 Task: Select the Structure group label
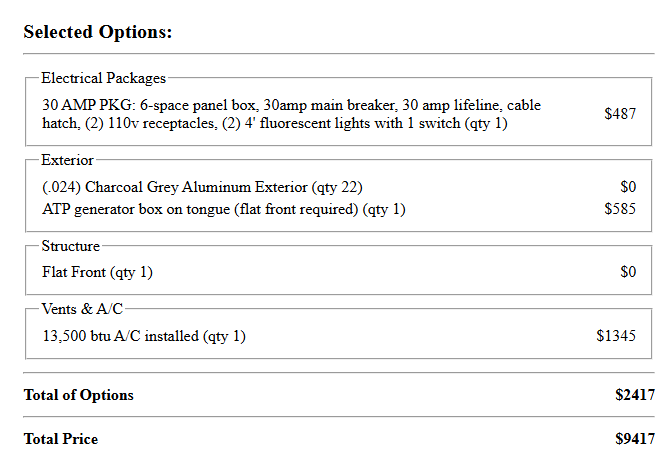pos(70,246)
